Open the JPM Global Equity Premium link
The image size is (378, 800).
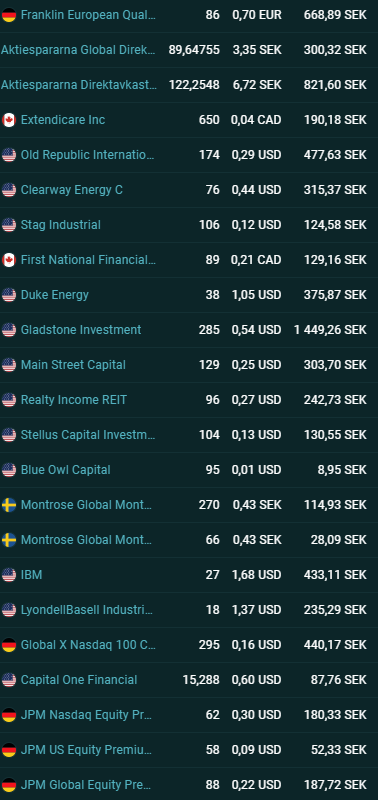86,785
